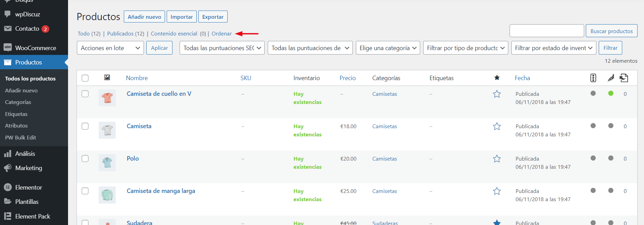Open Atributos submenu item
The image size is (644, 225).
pos(16,126)
